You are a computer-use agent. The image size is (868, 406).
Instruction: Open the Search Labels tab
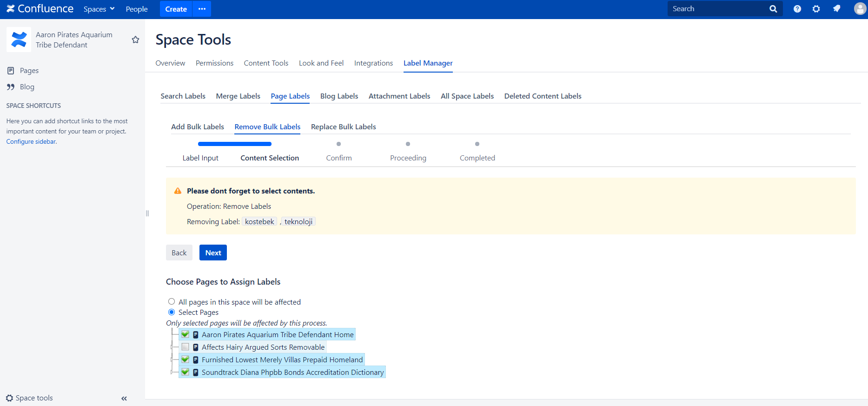pyautogui.click(x=183, y=96)
